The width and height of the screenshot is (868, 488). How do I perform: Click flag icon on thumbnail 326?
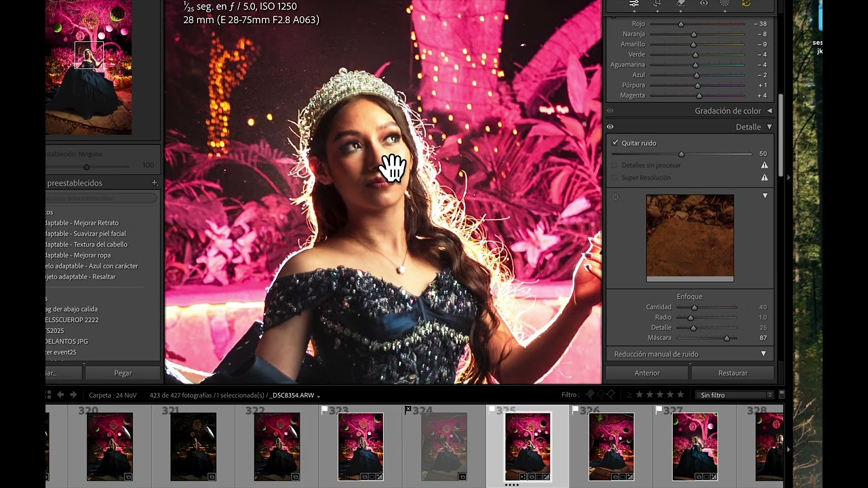click(575, 409)
